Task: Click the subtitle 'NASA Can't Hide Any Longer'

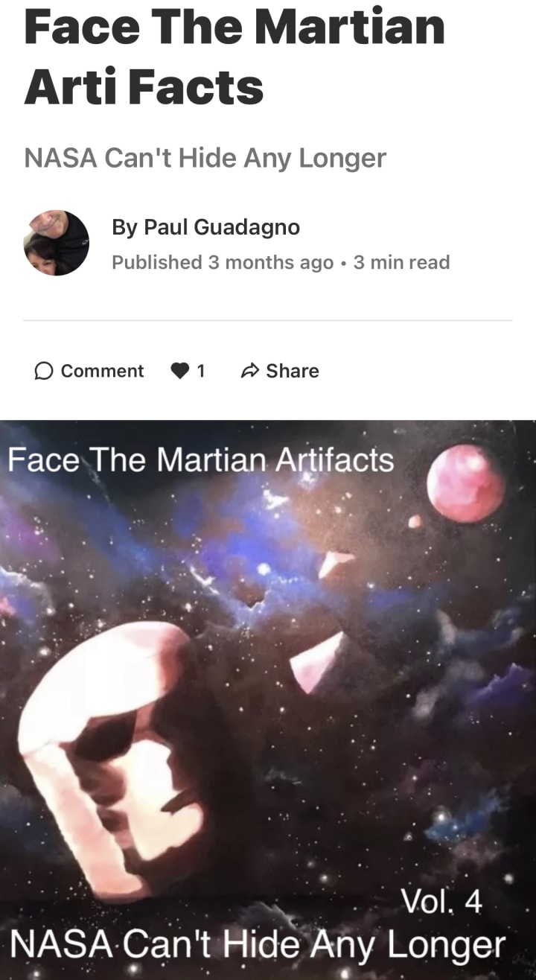Action: tap(205, 158)
